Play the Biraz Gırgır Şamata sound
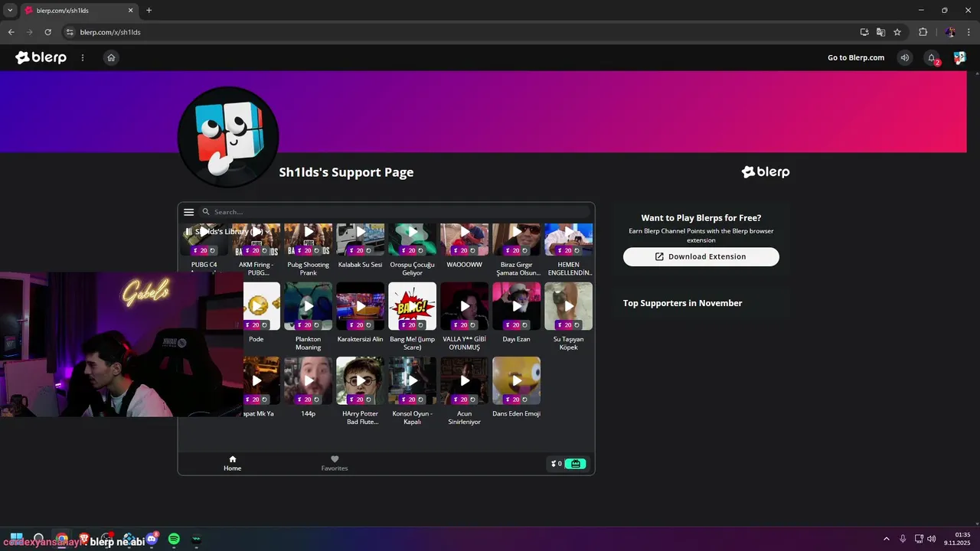The image size is (980, 551). pos(517,232)
